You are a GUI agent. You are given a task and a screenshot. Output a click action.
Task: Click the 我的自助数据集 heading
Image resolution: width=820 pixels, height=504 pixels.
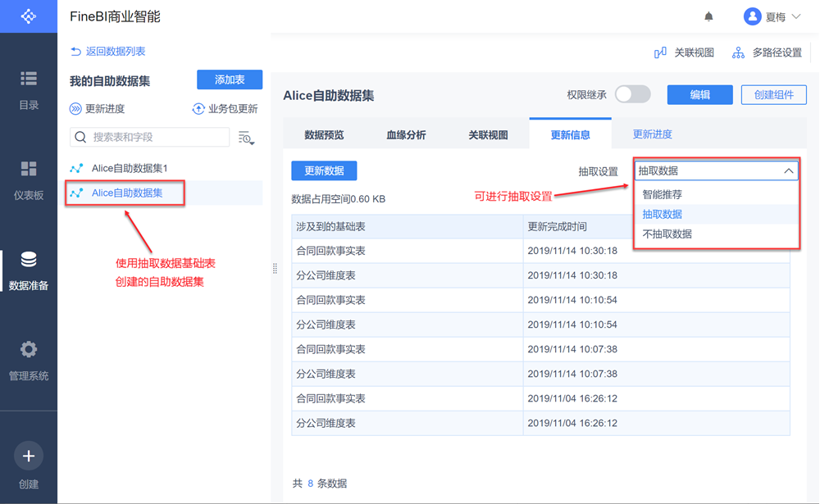tap(110, 81)
